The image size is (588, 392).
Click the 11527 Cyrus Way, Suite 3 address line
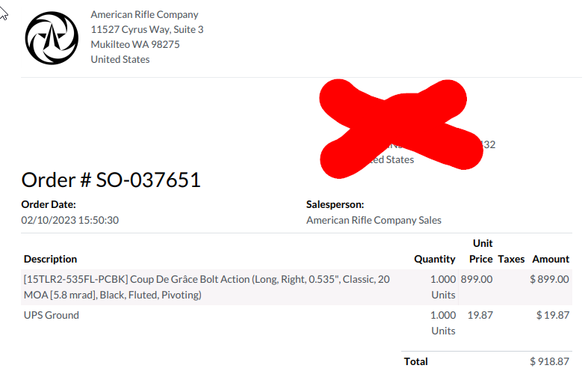(147, 29)
